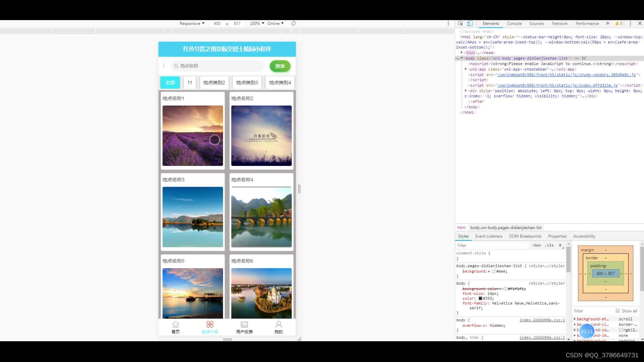The width and height of the screenshot is (644, 362).
Task: Open the 地点名称1 lavender field thumbnail
Action: tap(193, 136)
